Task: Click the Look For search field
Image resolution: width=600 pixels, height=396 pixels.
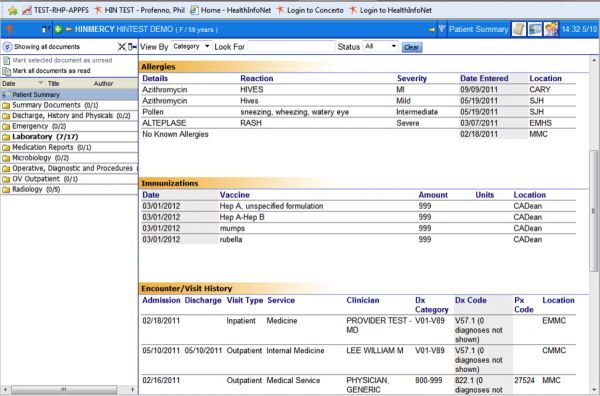Action: click(291, 47)
